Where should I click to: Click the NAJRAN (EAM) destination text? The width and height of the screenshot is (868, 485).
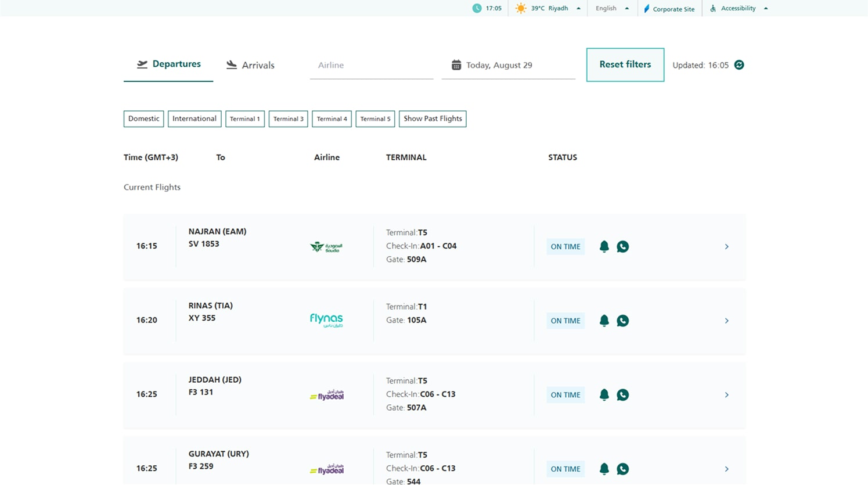pyautogui.click(x=217, y=231)
